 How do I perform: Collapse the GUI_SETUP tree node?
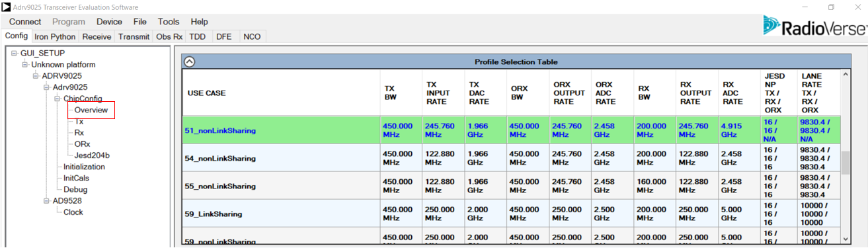(15, 53)
